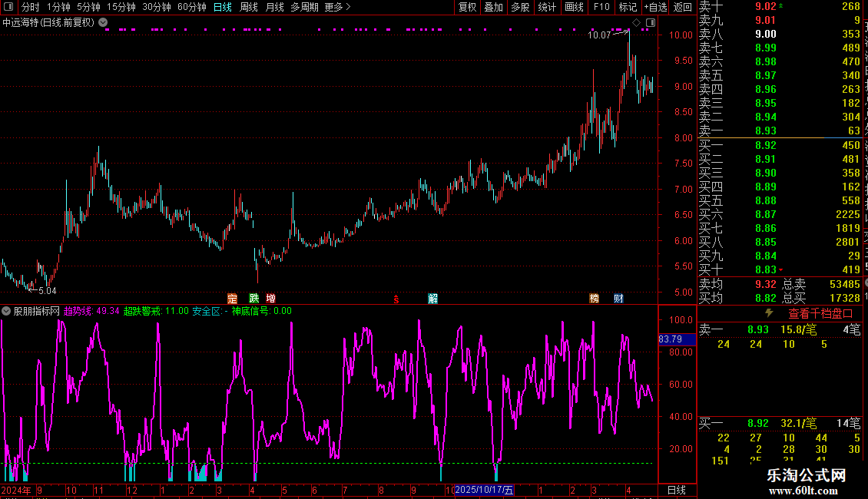The image size is (868, 499).
Task: Click the 2025/10/17/五 date marker
Action: (485, 490)
